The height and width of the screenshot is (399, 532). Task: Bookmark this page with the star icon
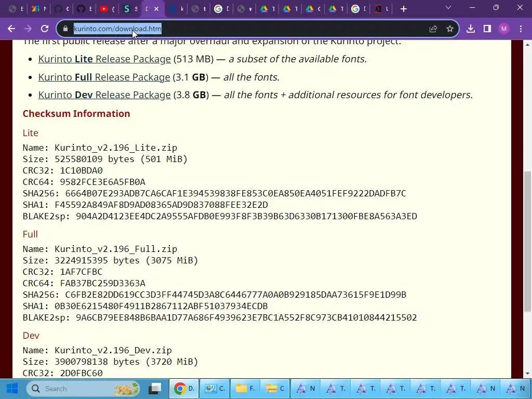tap(450, 29)
